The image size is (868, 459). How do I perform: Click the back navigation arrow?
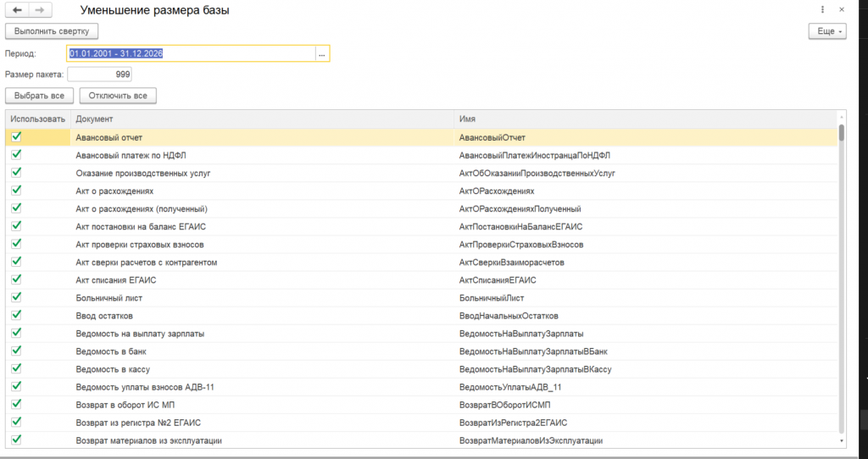click(x=17, y=10)
